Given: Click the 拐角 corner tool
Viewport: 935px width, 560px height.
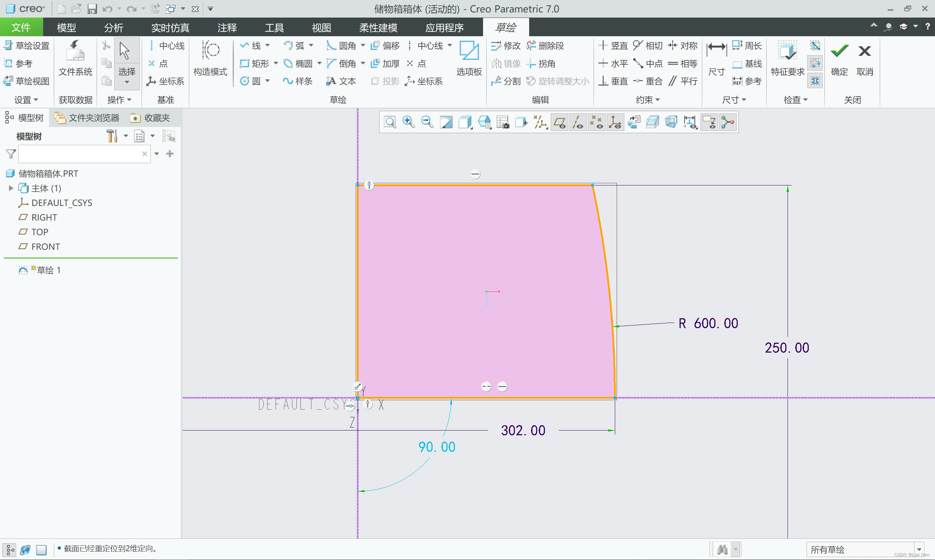Looking at the screenshot, I should (541, 63).
